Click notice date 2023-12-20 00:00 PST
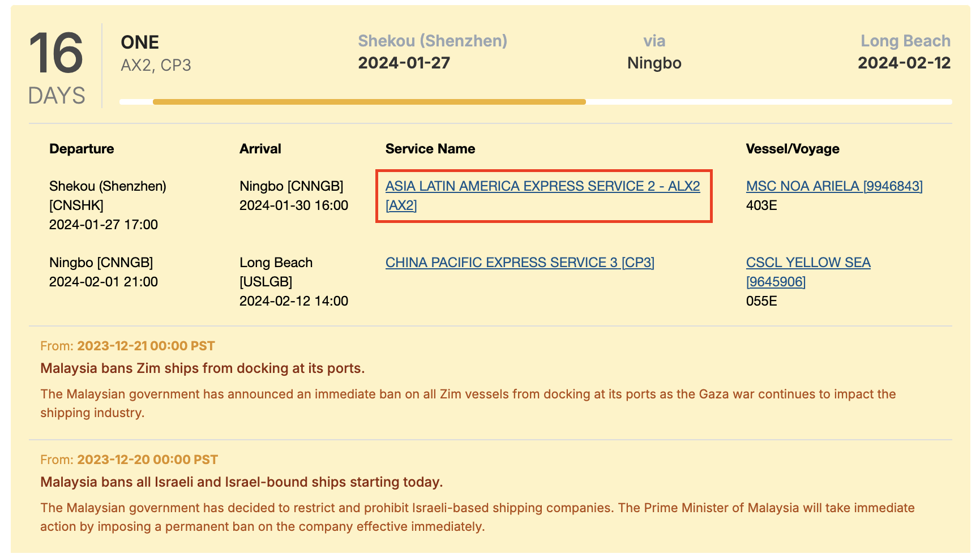Screen dimensions: 980x558 [x=147, y=460]
